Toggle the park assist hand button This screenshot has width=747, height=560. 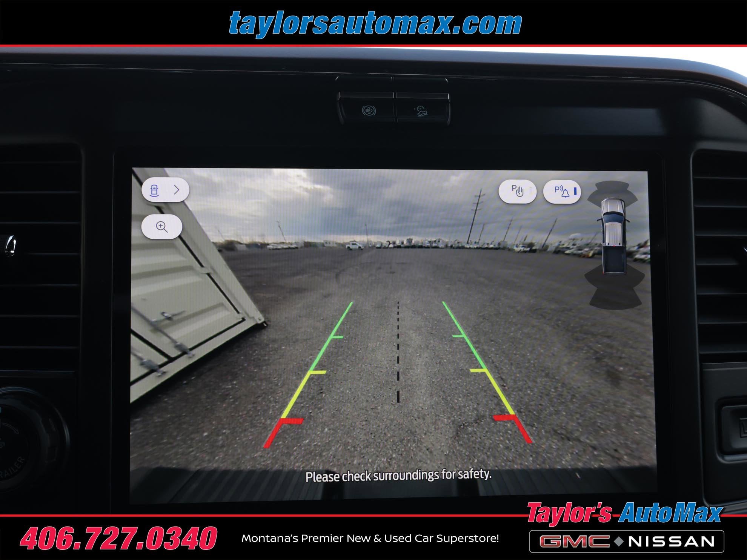pos(518,192)
